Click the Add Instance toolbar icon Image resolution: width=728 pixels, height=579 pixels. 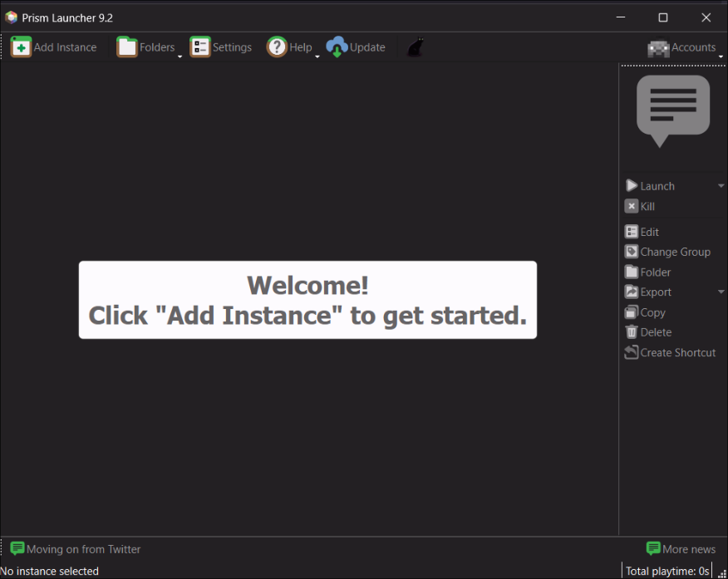pos(22,47)
